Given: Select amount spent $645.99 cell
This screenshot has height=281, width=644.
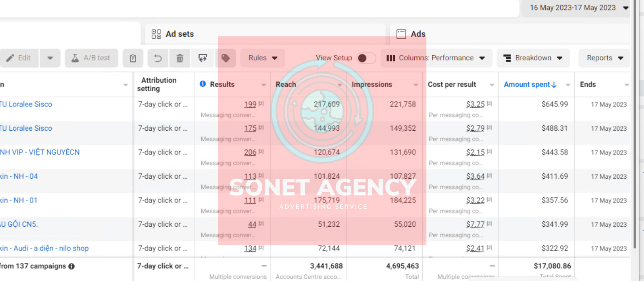Looking at the screenshot, I should pos(554,104).
